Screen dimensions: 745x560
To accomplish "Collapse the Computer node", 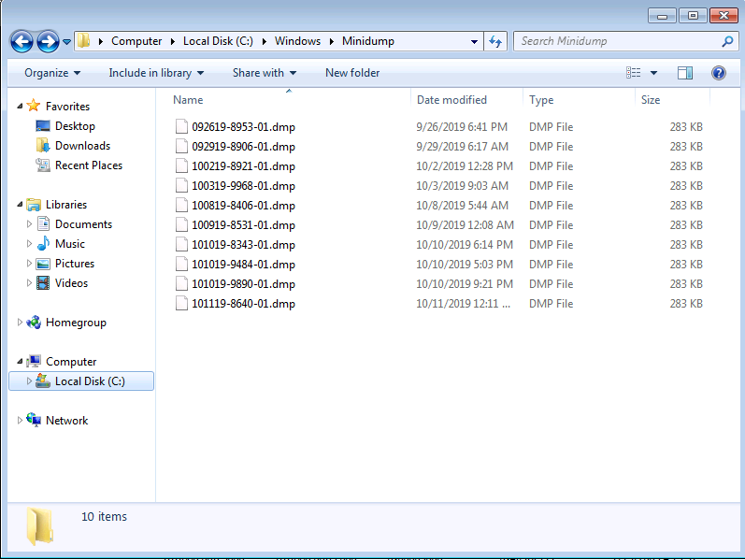I will (x=20, y=361).
